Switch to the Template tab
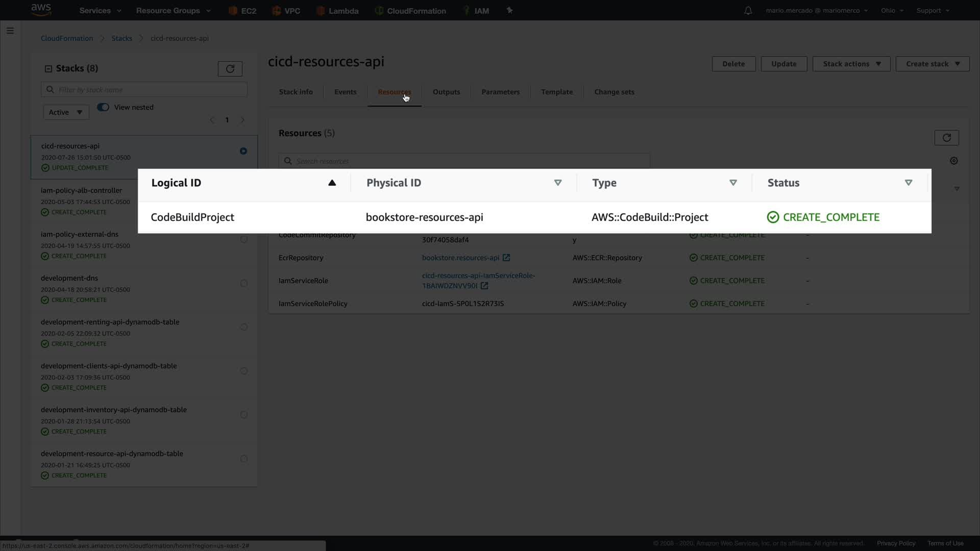980x551 pixels. (x=556, y=92)
